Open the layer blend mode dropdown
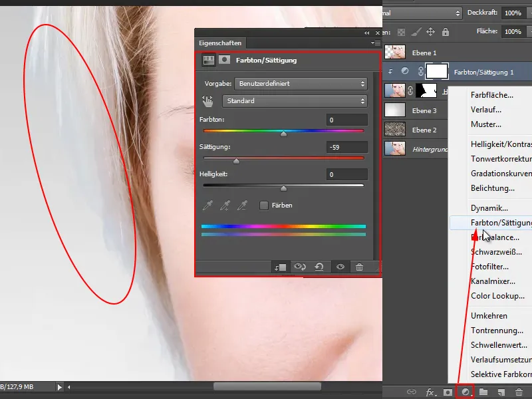This screenshot has height=399, width=532. click(x=422, y=13)
